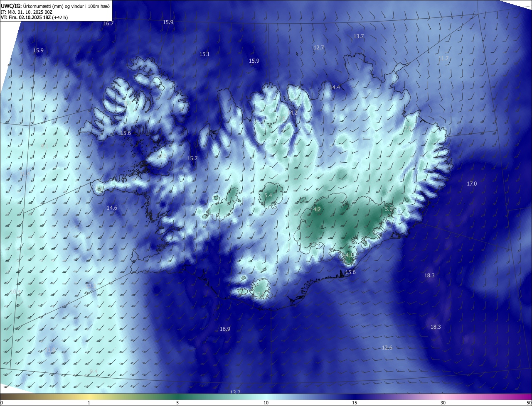This screenshot has width=532, height=406.
Task: Click the 17.0 value label
Action: coord(472,184)
